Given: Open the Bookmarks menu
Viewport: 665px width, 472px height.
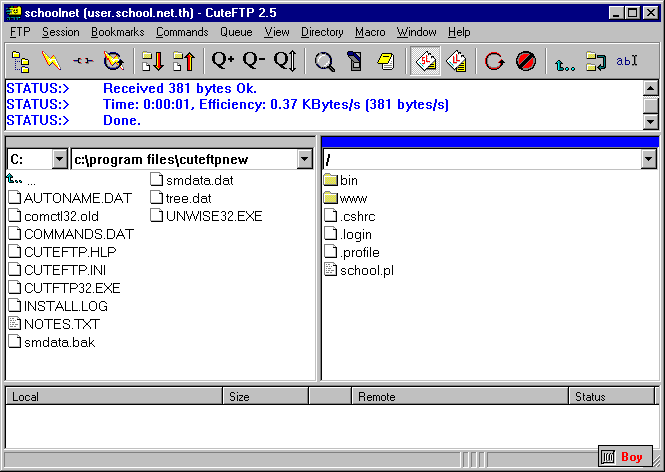Looking at the screenshot, I should [117, 32].
